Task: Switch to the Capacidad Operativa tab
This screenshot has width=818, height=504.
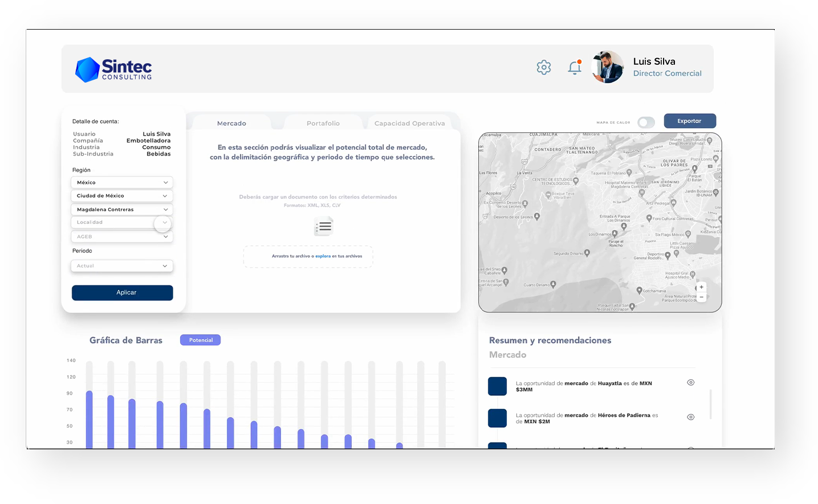Action: pos(409,123)
